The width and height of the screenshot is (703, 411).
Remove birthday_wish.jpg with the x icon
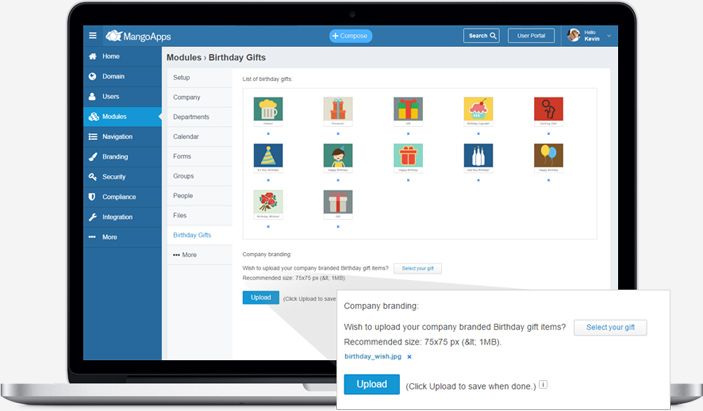[409, 357]
